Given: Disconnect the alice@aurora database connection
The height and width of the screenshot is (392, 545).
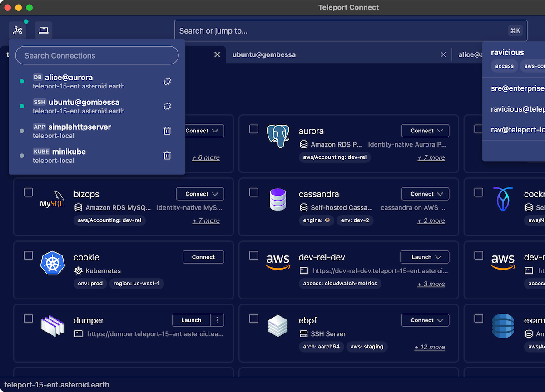Looking at the screenshot, I should coord(167,82).
